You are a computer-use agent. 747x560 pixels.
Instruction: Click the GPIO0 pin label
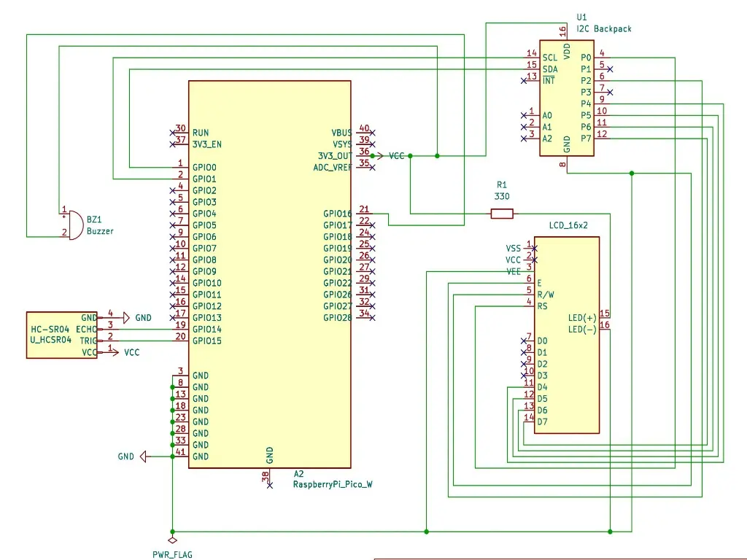coord(204,168)
